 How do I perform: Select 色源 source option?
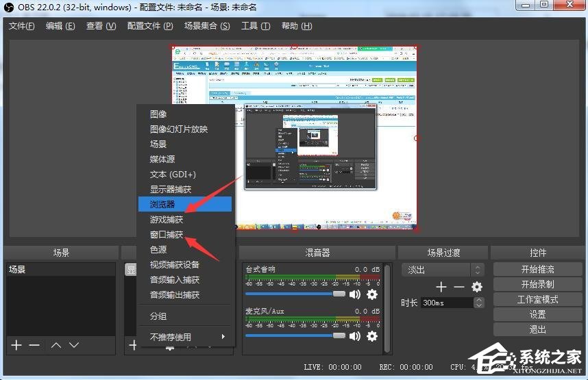[x=185, y=250]
